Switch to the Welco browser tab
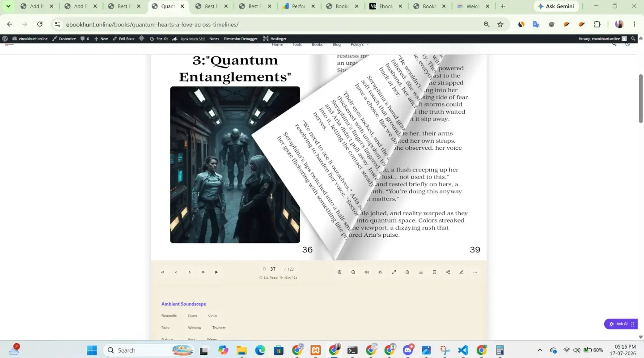644x358 pixels. point(473,6)
